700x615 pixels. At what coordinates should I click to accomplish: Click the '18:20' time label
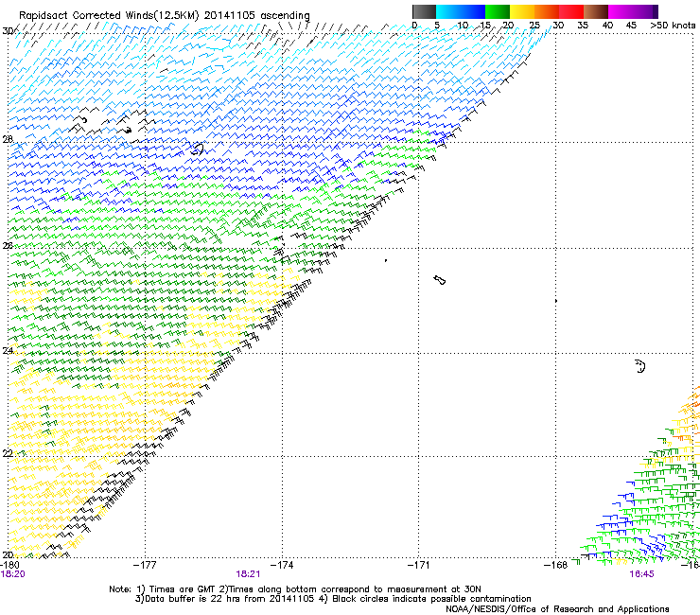coord(13,574)
